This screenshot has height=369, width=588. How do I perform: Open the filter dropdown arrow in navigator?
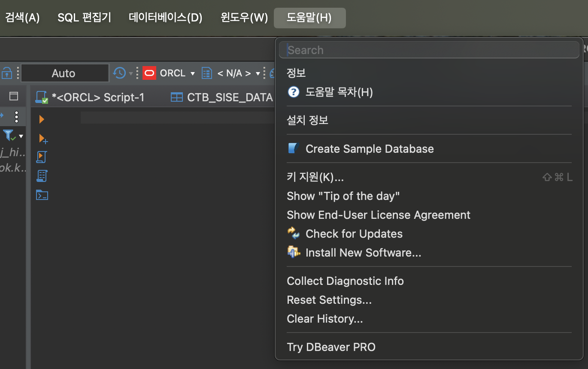[21, 136]
